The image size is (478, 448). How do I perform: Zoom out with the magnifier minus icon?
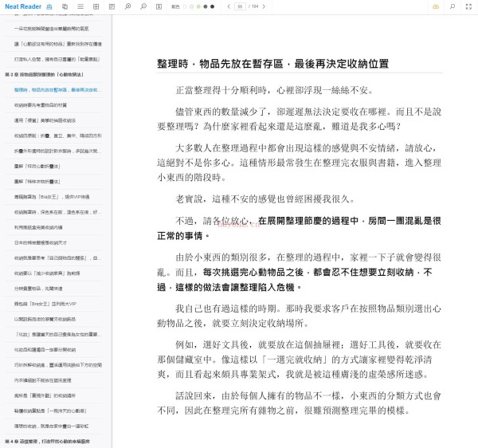tap(143, 6)
